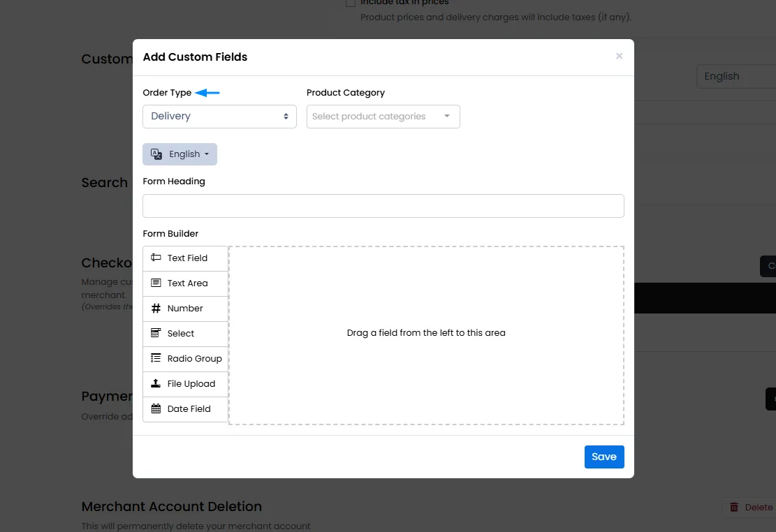Screen dimensions: 776x532
Task: Open the background English language selector
Action: 736,76
